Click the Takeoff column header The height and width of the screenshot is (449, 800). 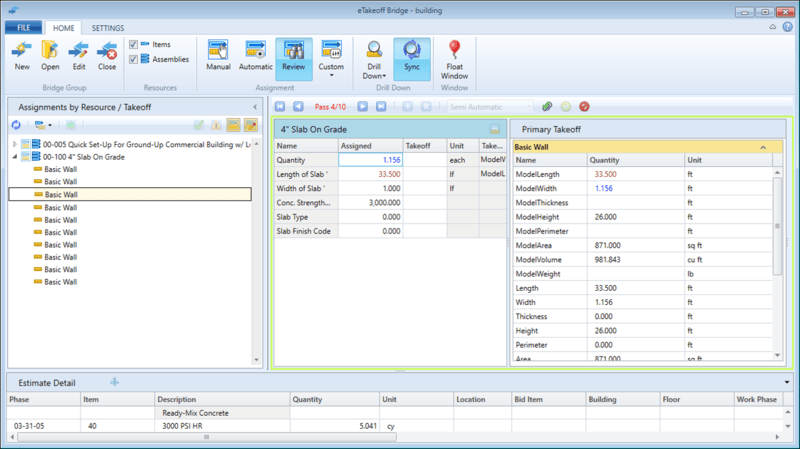[x=425, y=146]
